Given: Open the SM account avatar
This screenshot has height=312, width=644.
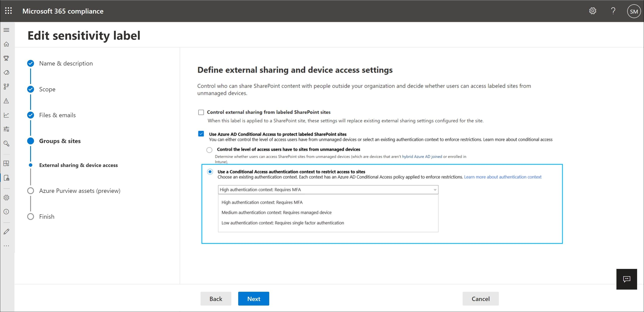Looking at the screenshot, I should 634,11.
